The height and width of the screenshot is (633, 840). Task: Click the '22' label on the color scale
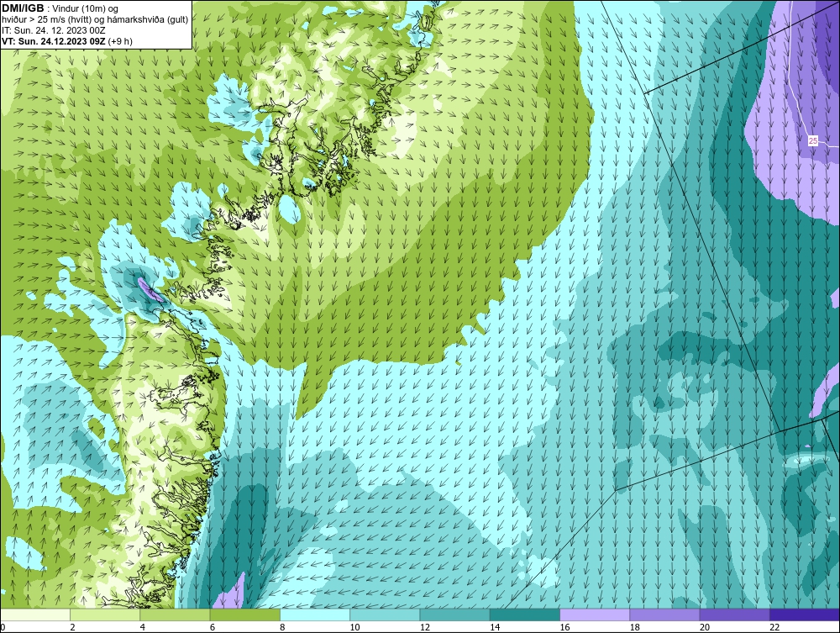tap(774, 627)
